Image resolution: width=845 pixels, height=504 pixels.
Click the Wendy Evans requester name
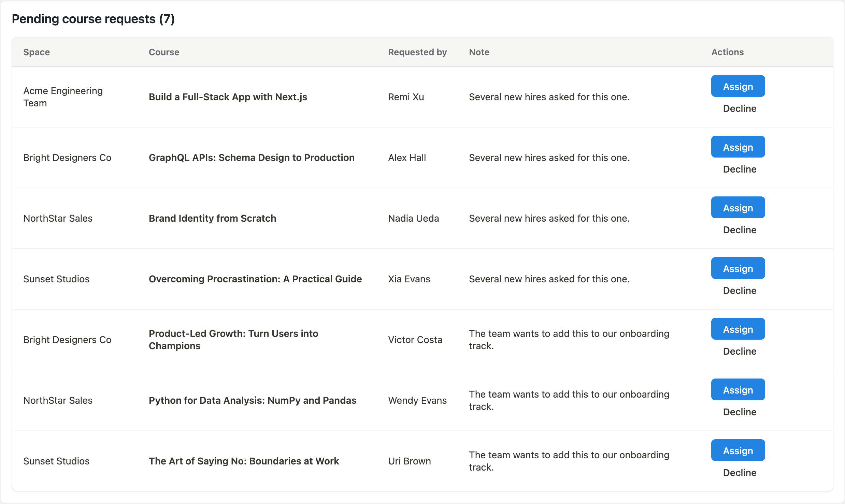tap(417, 400)
